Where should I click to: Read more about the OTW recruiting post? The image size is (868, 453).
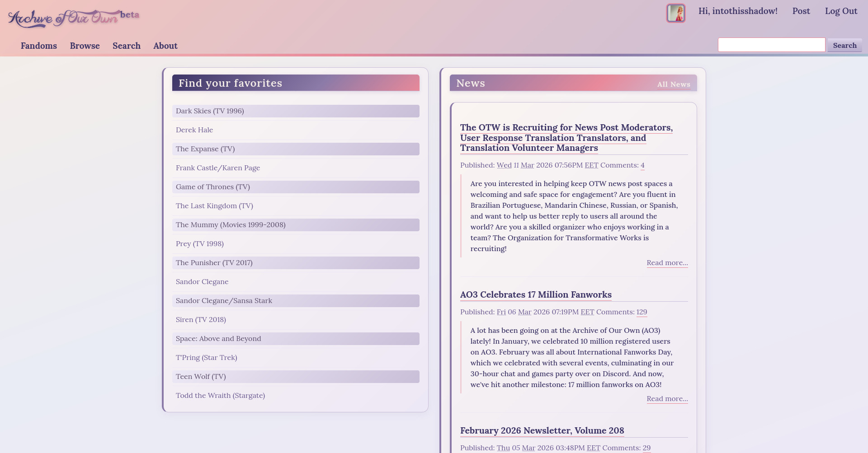point(667,262)
